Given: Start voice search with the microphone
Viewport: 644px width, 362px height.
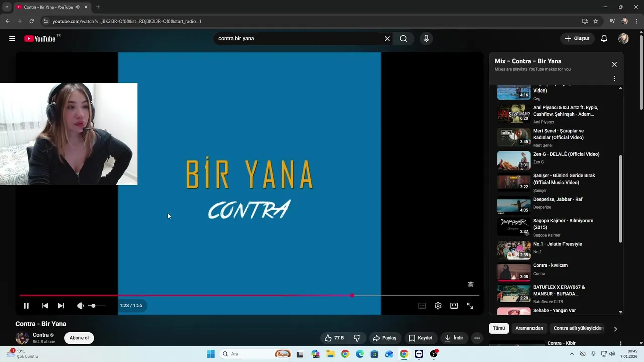Looking at the screenshot, I should click(426, 39).
